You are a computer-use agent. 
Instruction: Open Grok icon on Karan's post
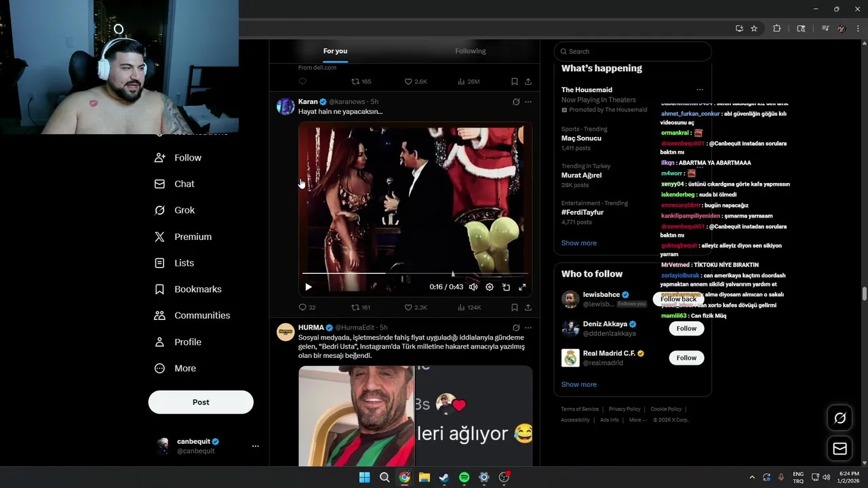pyautogui.click(x=516, y=102)
